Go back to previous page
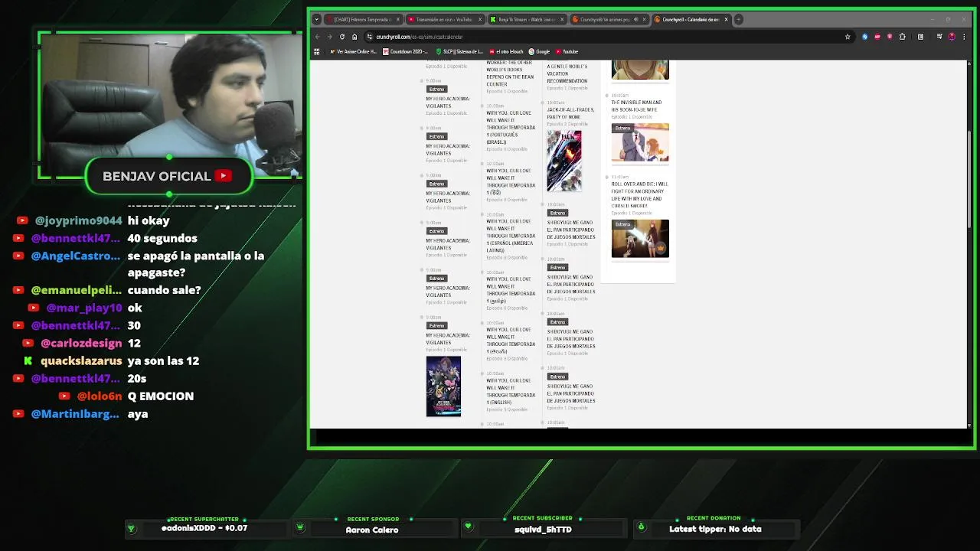The height and width of the screenshot is (551, 980). pos(318,37)
